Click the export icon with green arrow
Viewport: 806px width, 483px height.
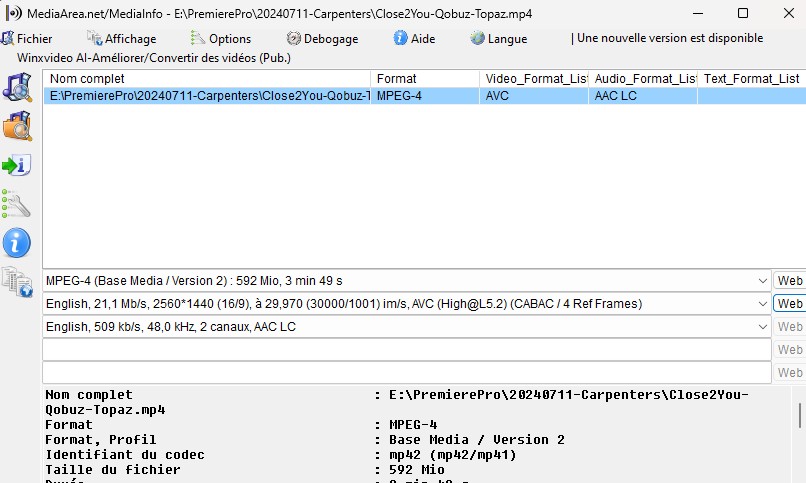[x=17, y=165]
